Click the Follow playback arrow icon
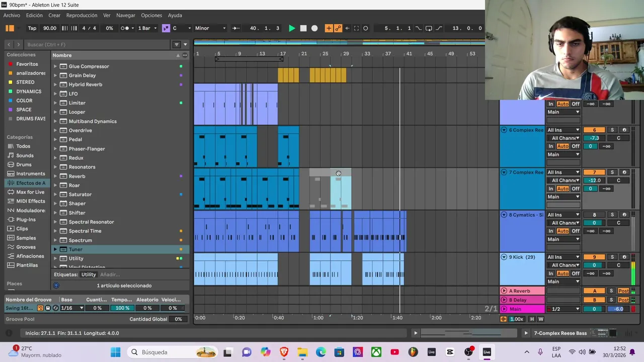Image resolution: width=644 pixels, height=362 pixels. coord(235,28)
